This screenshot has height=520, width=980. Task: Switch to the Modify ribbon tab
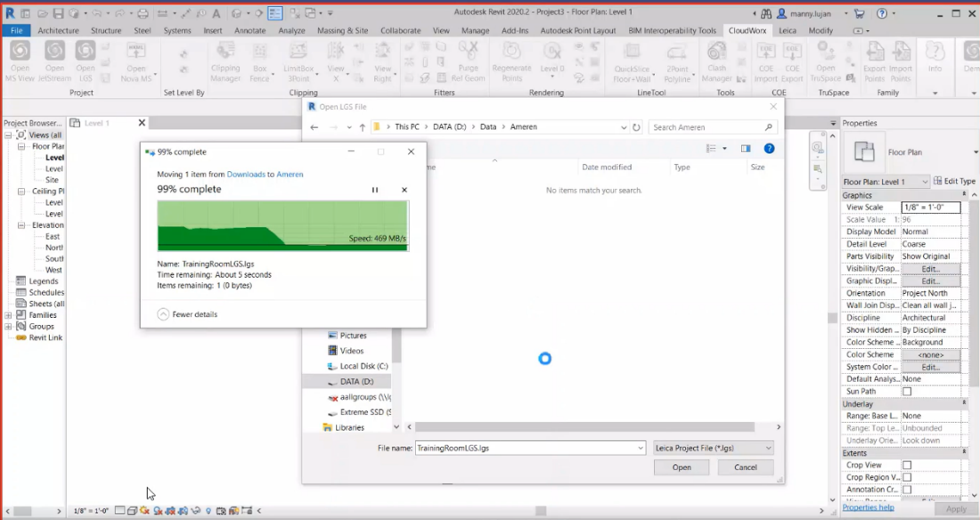(821, 30)
